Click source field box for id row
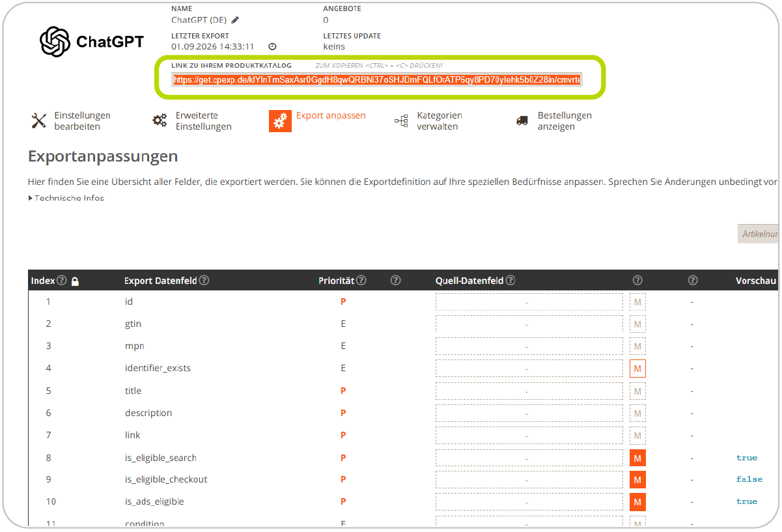782x532 pixels. tap(529, 302)
